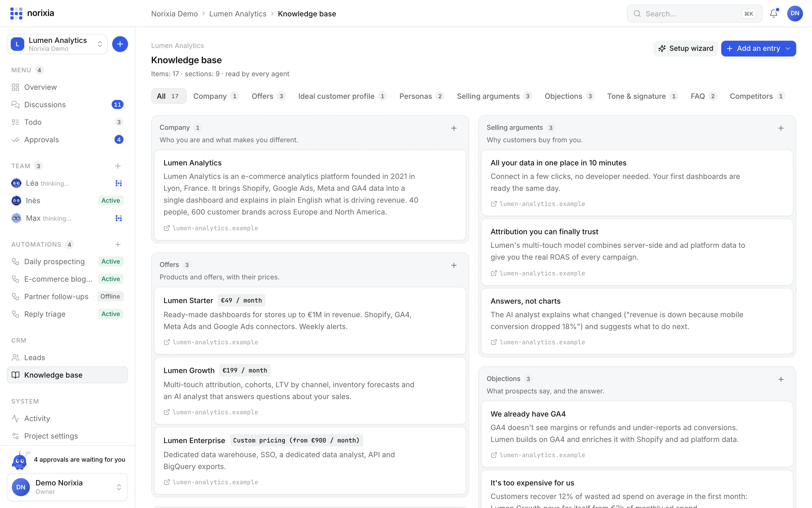The image size is (812, 508).
Task: Click Max's thinking grid indicator icon
Action: click(x=118, y=218)
